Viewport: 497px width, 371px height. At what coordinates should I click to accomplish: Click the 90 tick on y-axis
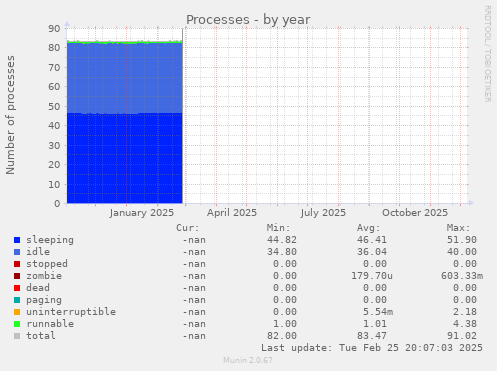click(54, 29)
